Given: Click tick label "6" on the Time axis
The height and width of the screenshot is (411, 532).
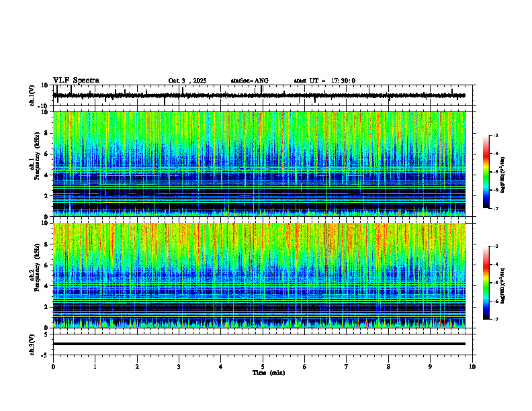Looking at the screenshot, I should click(305, 367).
